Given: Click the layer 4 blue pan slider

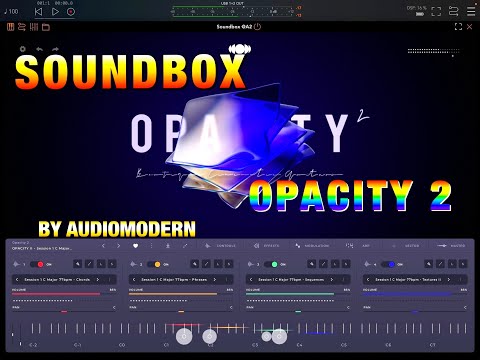Looking at the screenshot, I should [415, 312].
